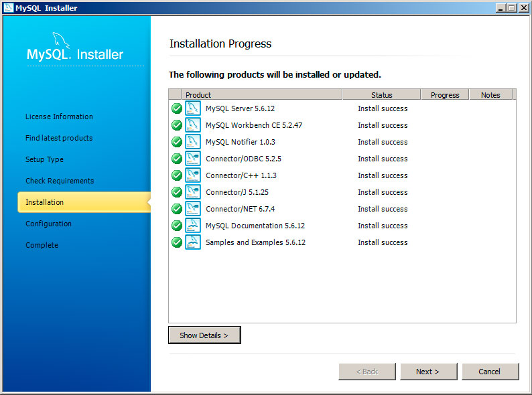Minimize the MySQL Installer window

pyautogui.click(x=501, y=7)
